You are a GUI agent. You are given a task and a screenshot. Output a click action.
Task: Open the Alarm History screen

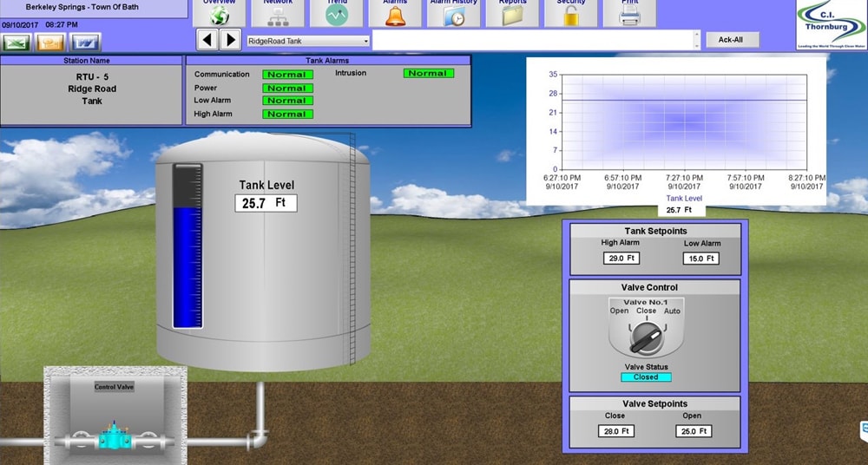454,13
